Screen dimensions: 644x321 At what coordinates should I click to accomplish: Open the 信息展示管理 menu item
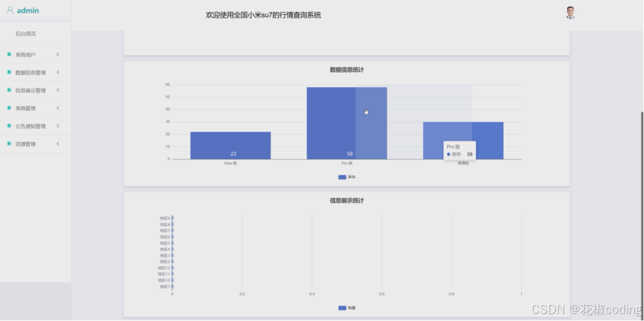[36, 90]
